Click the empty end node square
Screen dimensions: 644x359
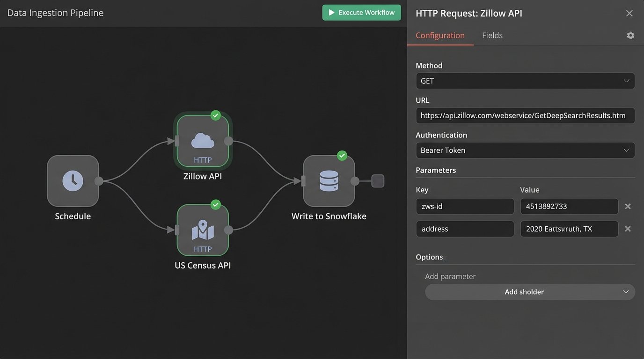378,181
